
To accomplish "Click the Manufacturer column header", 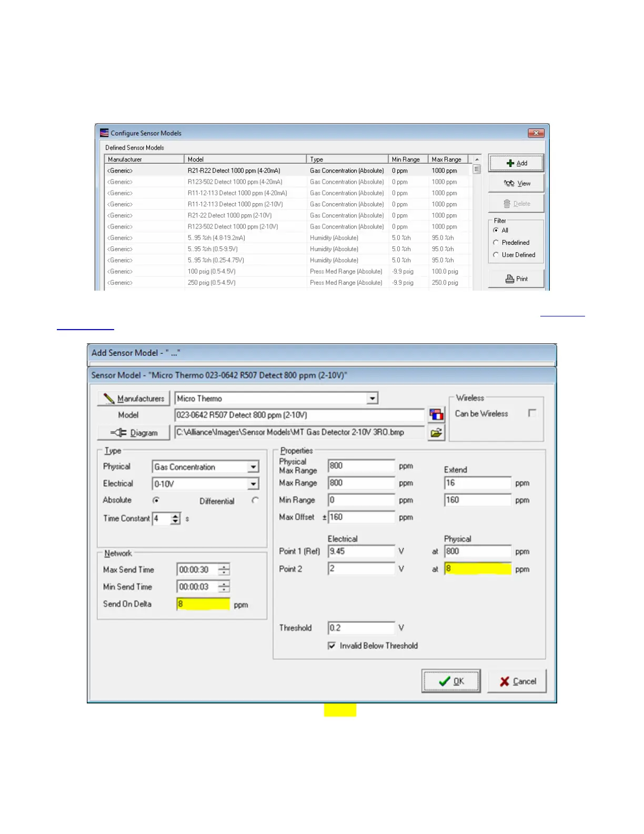I will click(x=144, y=160).
